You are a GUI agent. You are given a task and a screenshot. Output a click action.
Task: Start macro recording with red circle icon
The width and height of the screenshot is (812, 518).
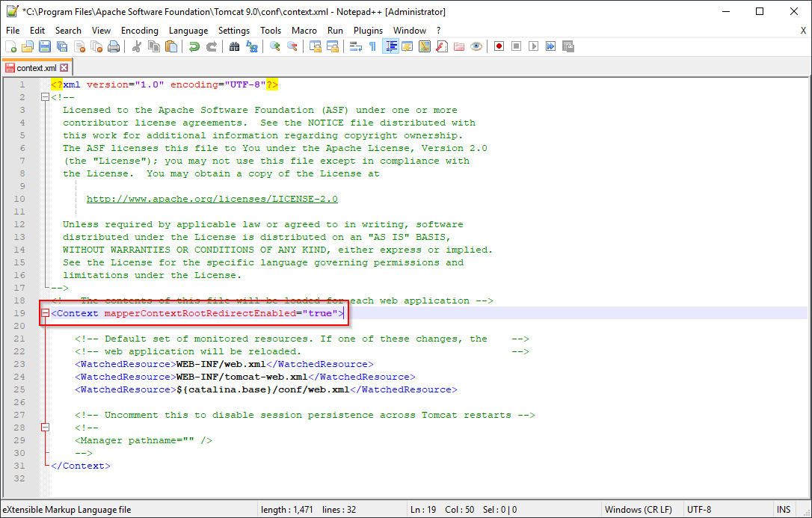coord(499,46)
